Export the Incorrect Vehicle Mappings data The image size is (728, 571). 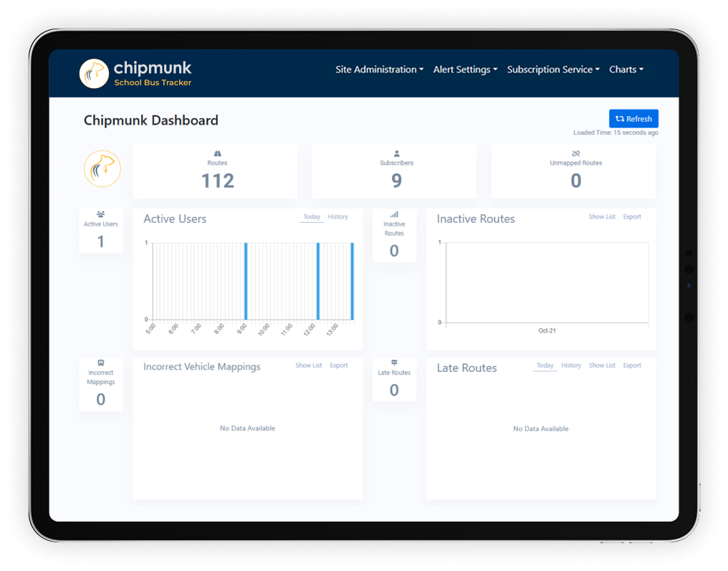coord(338,365)
